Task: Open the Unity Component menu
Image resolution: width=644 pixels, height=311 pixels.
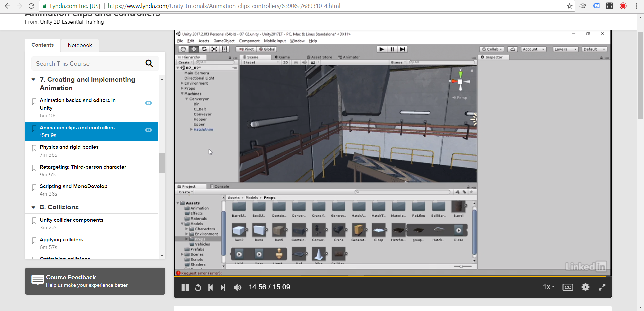Action: coord(249,41)
